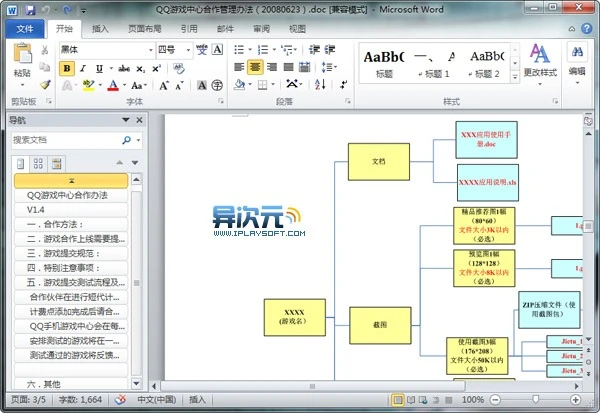Toggle center alignment
The image size is (600, 413).
point(255,67)
